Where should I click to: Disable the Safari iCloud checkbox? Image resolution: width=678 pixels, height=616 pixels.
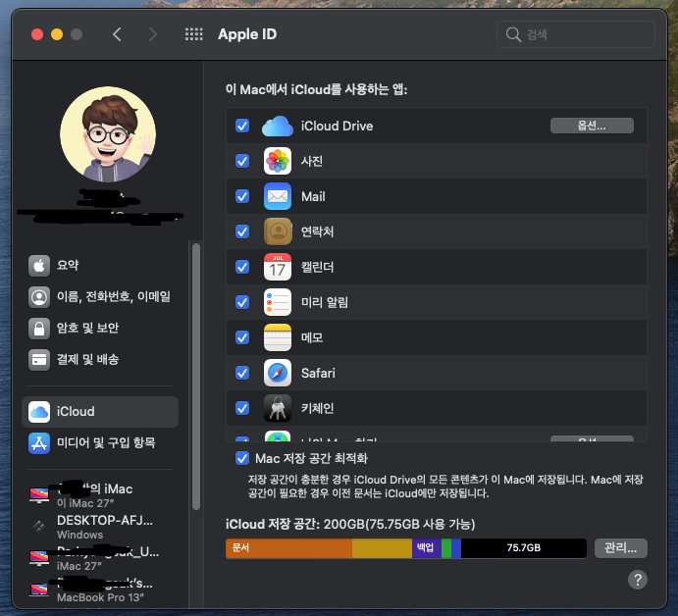pyautogui.click(x=242, y=373)
